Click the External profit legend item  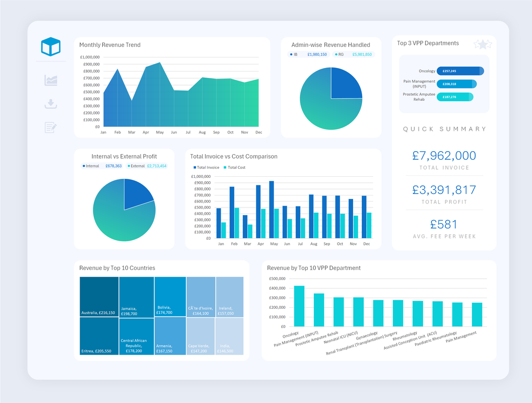point(147,166)
